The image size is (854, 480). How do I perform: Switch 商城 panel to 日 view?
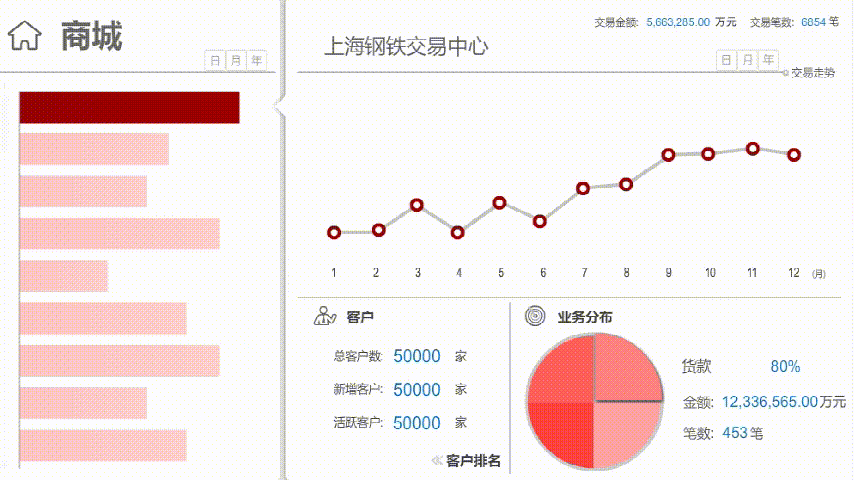(214, 61)
